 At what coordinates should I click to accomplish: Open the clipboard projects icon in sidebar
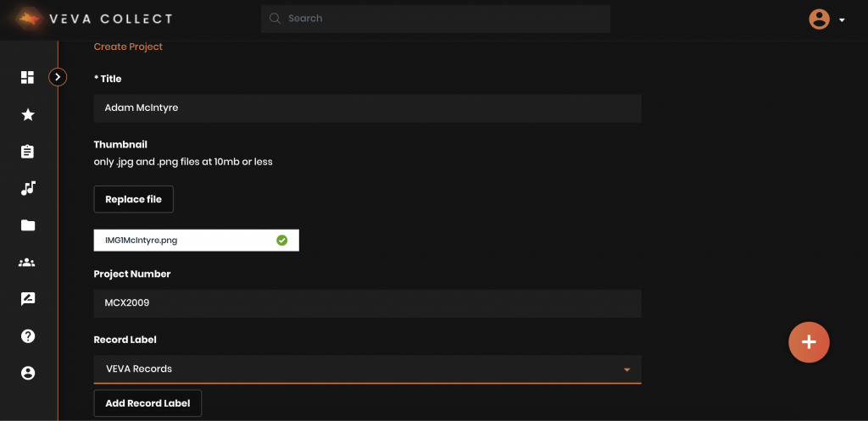(28, 152)
